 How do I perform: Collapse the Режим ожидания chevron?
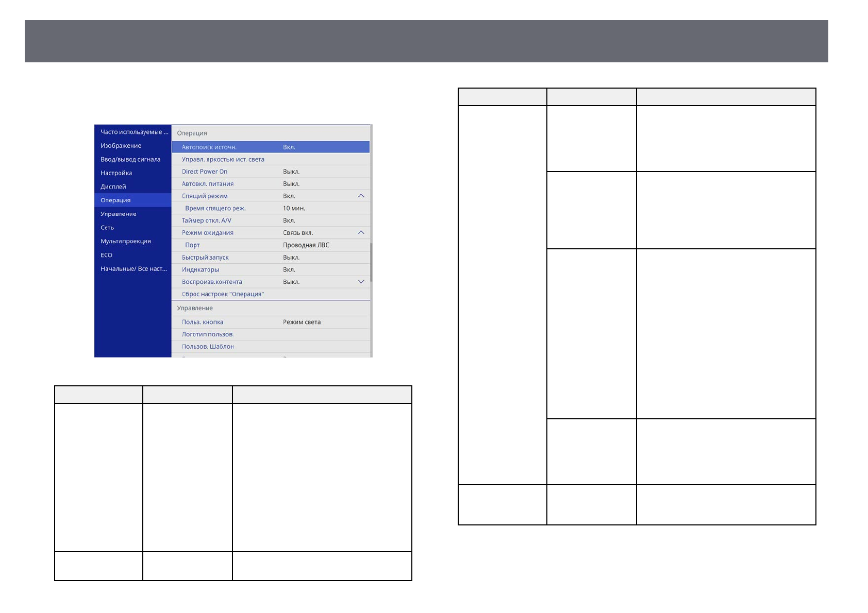[361, 233]
